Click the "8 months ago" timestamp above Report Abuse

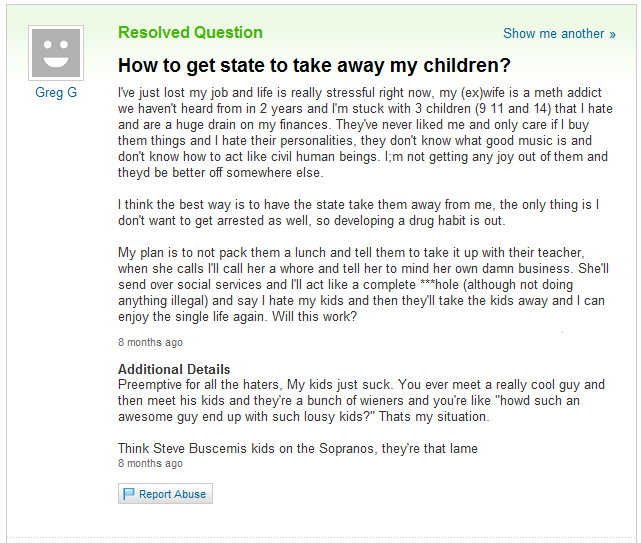click(150, 464)
